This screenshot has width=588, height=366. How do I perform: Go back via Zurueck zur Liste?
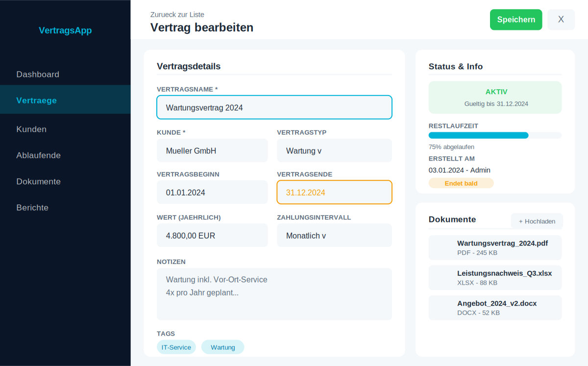tap(177, 15)
